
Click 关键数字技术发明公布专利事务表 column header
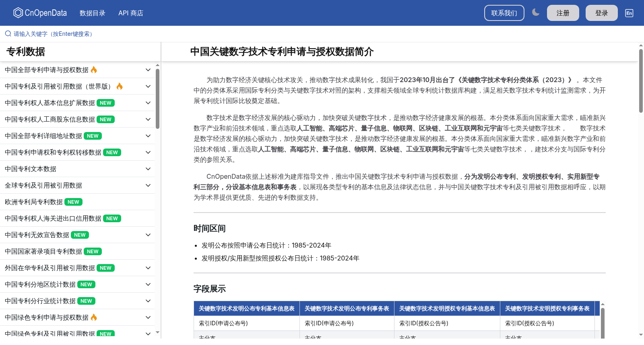click(347, 308)
